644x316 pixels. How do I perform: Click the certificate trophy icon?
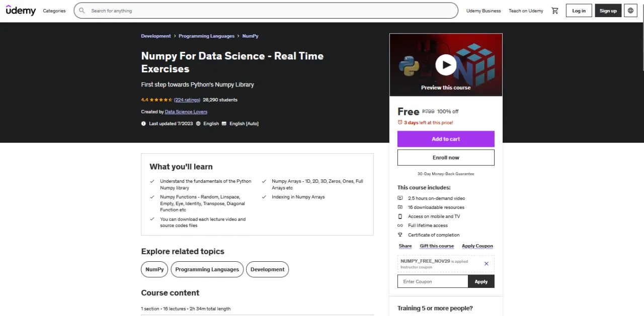400,235
